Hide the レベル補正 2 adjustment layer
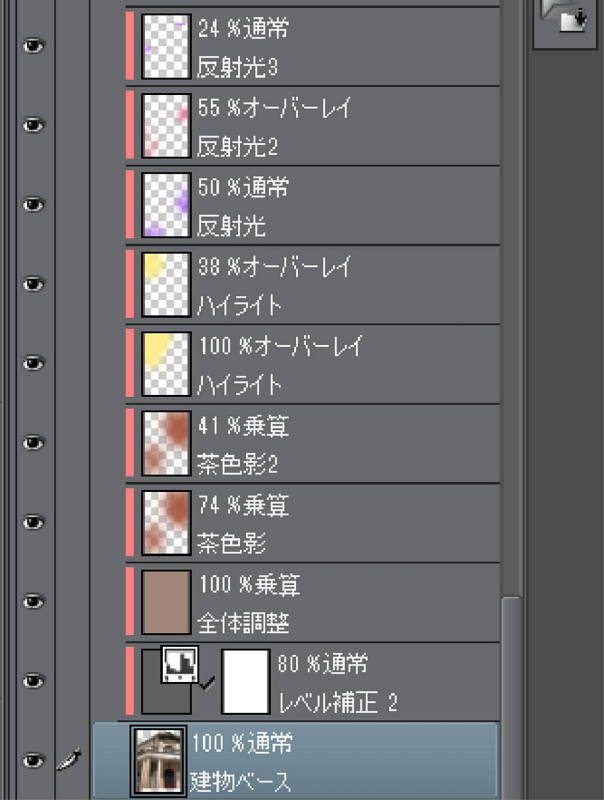Viewport: 604px width, 800px height. click(34, 681)
